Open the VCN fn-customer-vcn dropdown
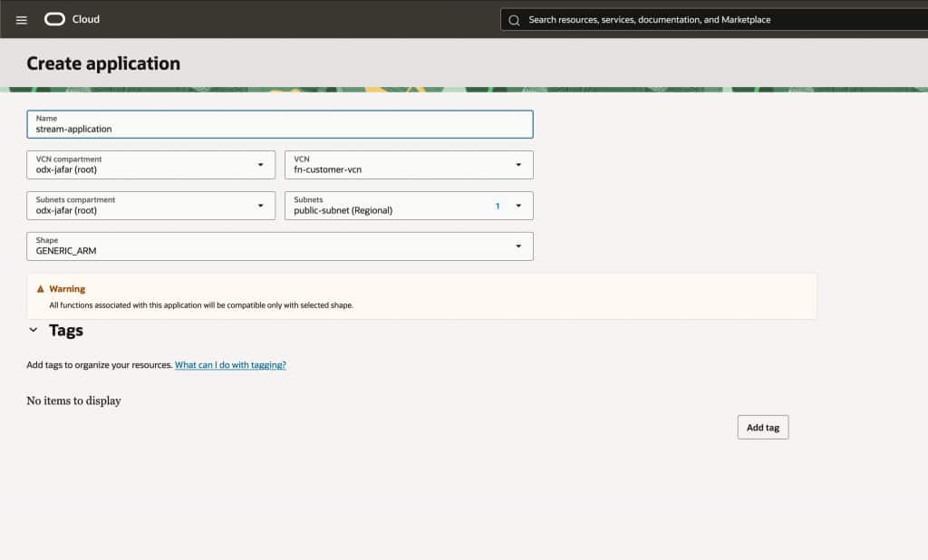The height and width of the screenshot is (560, 928). [x=409, y=165]
